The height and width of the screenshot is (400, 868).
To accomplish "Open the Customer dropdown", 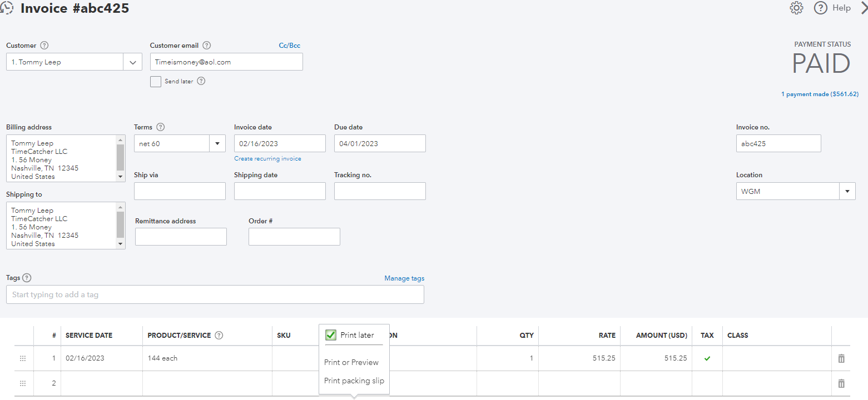I will (x=133, y=62).
